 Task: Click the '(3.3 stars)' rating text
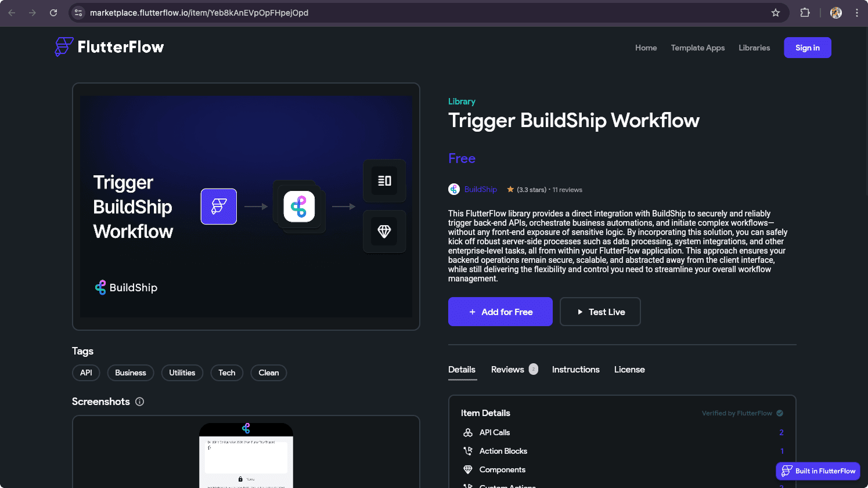pyautogui.click(x=532, y=190)
